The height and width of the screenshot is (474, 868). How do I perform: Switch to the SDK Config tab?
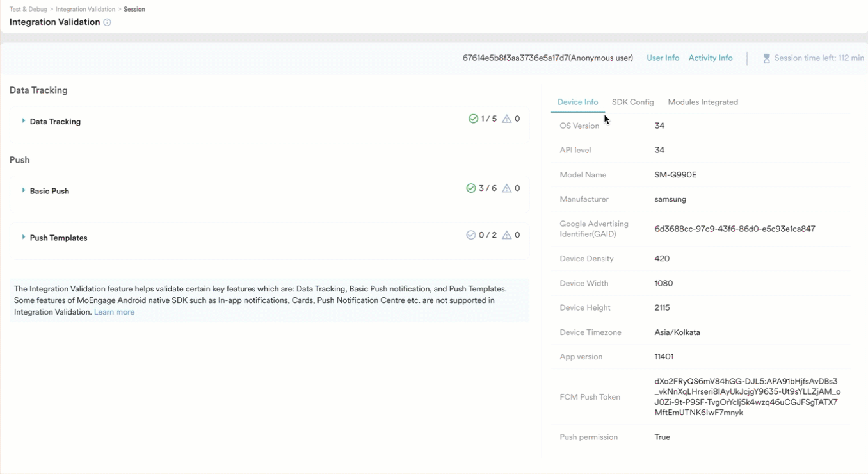pyautogui.click(x=632, y=102)
